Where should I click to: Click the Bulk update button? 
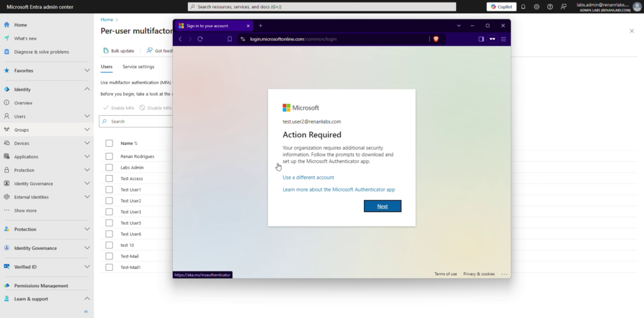click(119, 50)
